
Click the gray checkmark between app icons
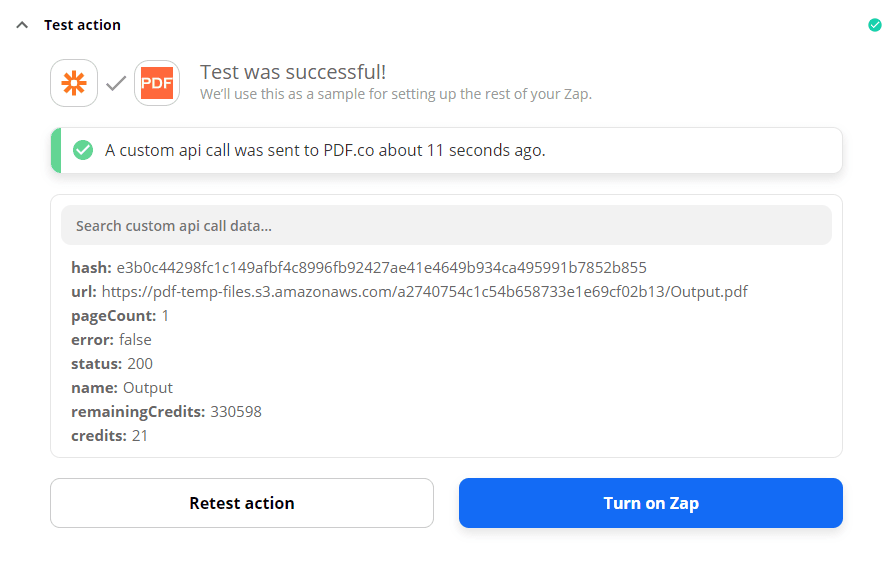(116, 84)
